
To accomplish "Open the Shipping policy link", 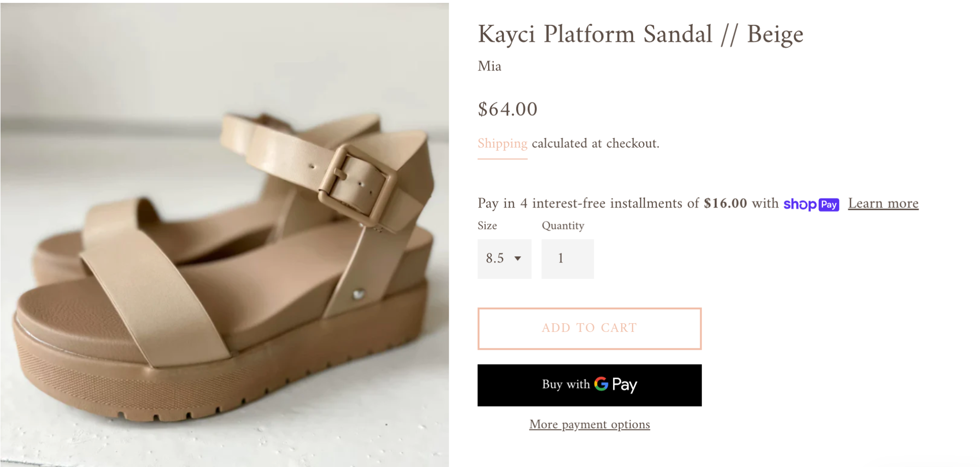I will pyautogui.click(x=502, y=144).
